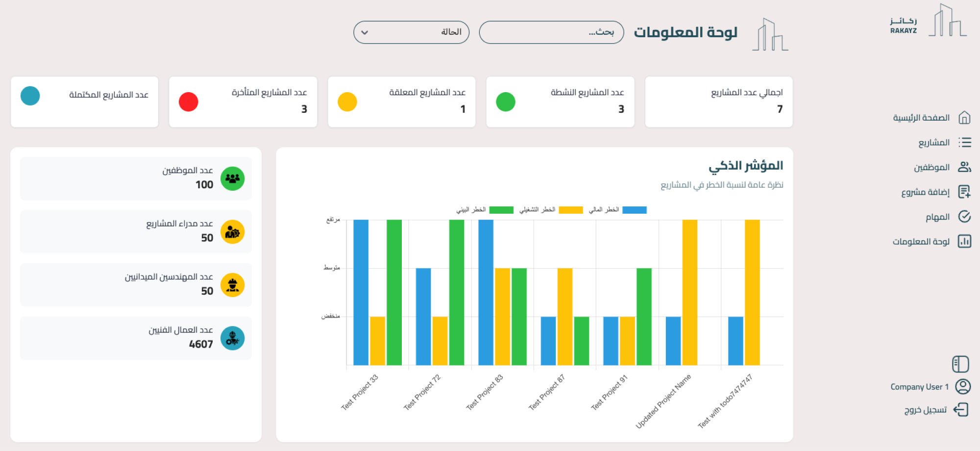Viewport: 980px width, 451px height.
Task: Open the الحالة status dropdown
Action: click(412, 32)
